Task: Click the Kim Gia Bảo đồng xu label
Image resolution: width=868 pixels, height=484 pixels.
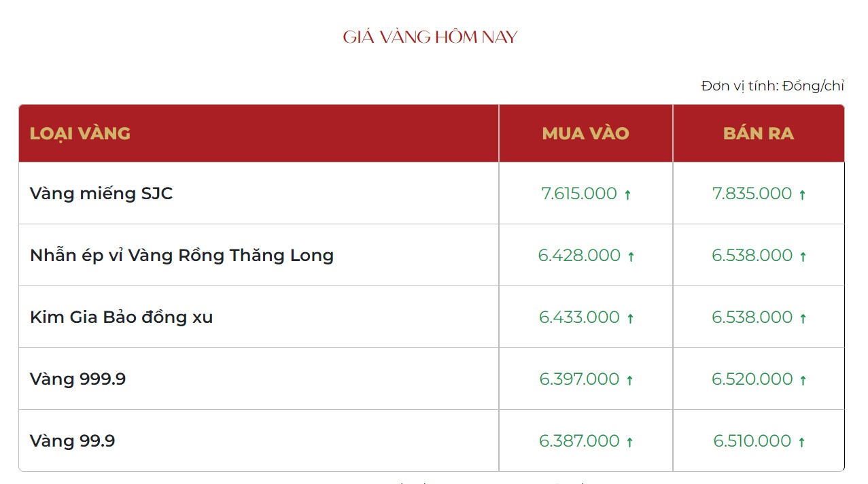Action: [121, 317]
